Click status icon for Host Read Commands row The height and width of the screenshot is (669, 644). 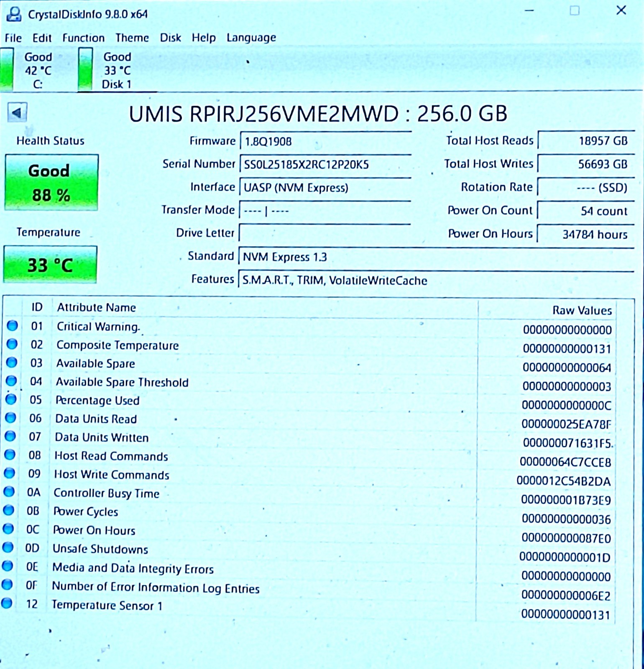(x=10, y=455)
